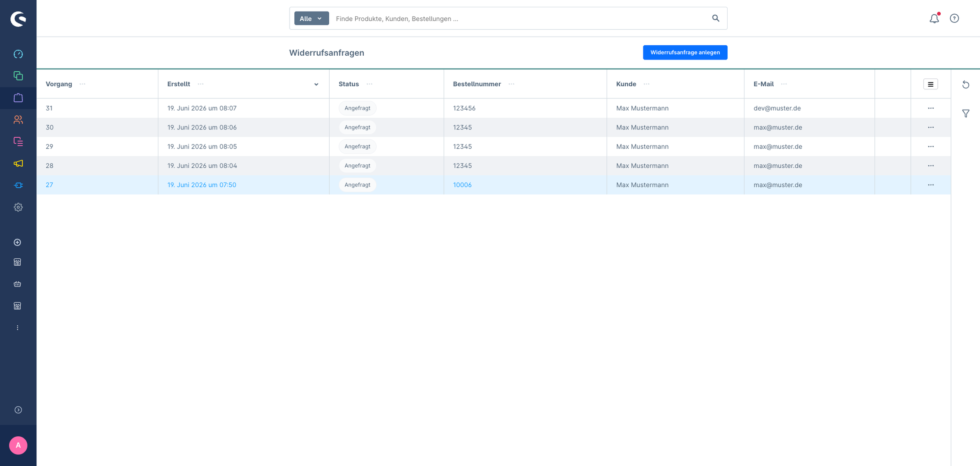Open the Extensions plug sidebar icon
Viewport: 980px width, 466px height.
coord(18,185)
